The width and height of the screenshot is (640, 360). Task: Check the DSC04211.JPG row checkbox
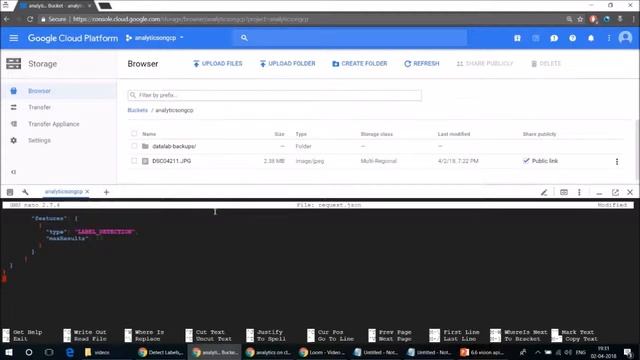tap(134, 161)
